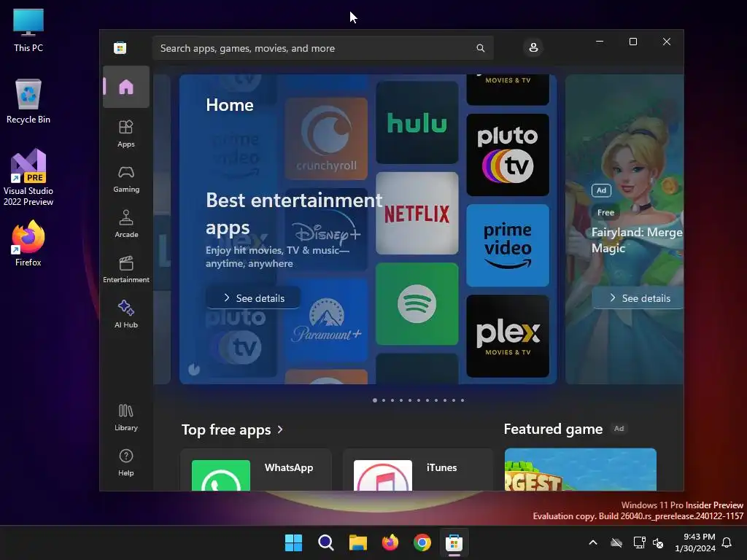
Task: Open the Spotify tile
Action: tap(417, 304)
